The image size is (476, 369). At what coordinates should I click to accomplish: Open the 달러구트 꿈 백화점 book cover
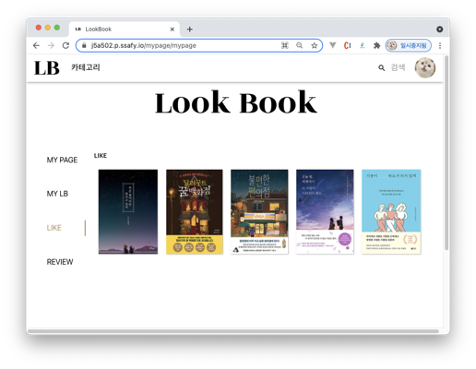pos(194,212)
